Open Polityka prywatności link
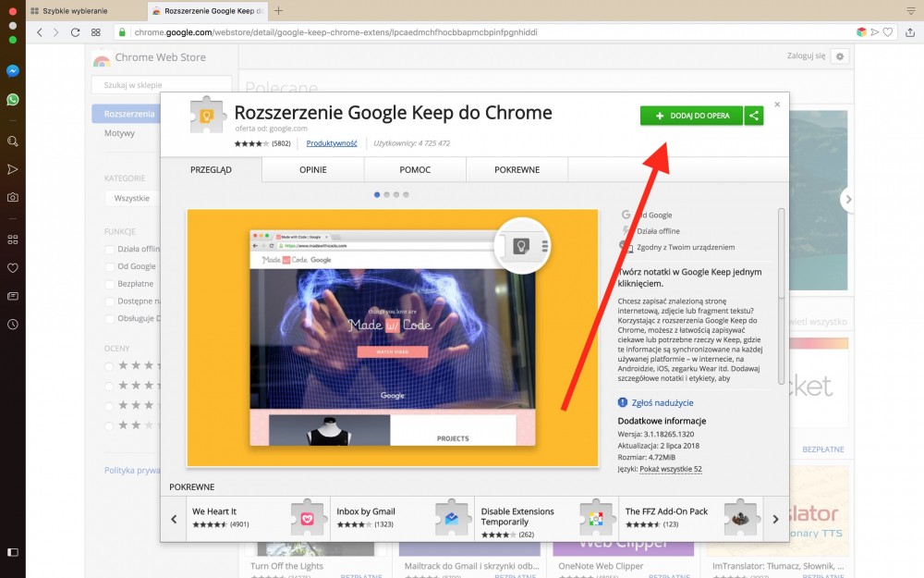This screenshot has height=578, width=924. [132, 471]
